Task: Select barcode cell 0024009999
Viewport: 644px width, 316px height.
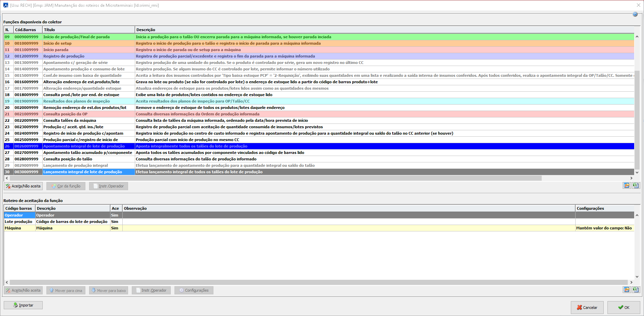Action: [x=28, y=133]
